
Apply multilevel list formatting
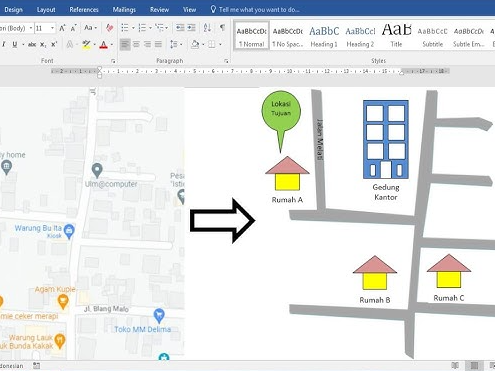click(x=160, y=28)
